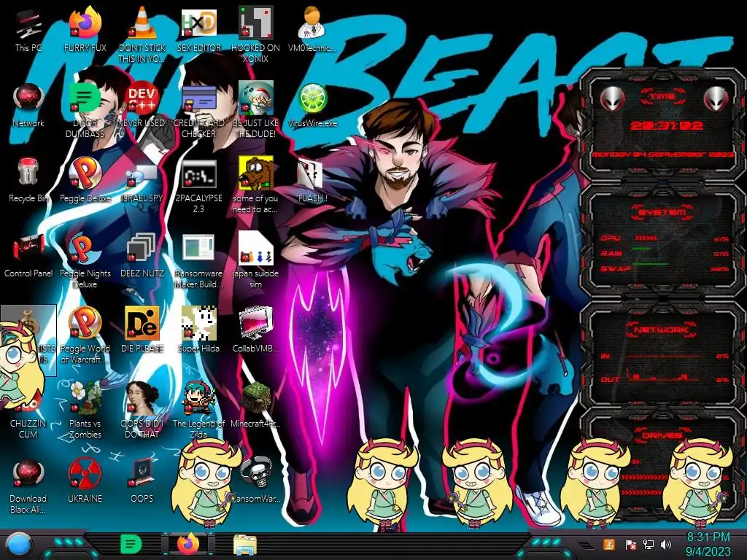Launch Plants vs Zombies

click(x=85, y=411)
